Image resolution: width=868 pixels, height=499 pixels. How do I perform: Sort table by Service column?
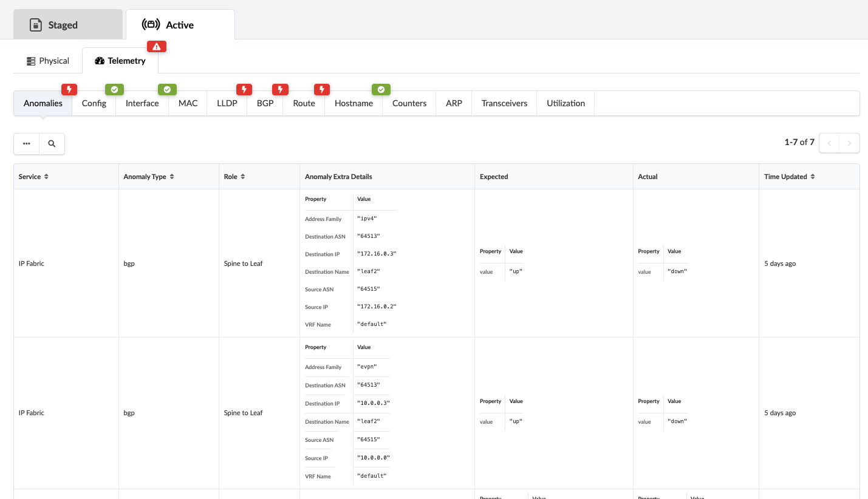tap(46, 177)
